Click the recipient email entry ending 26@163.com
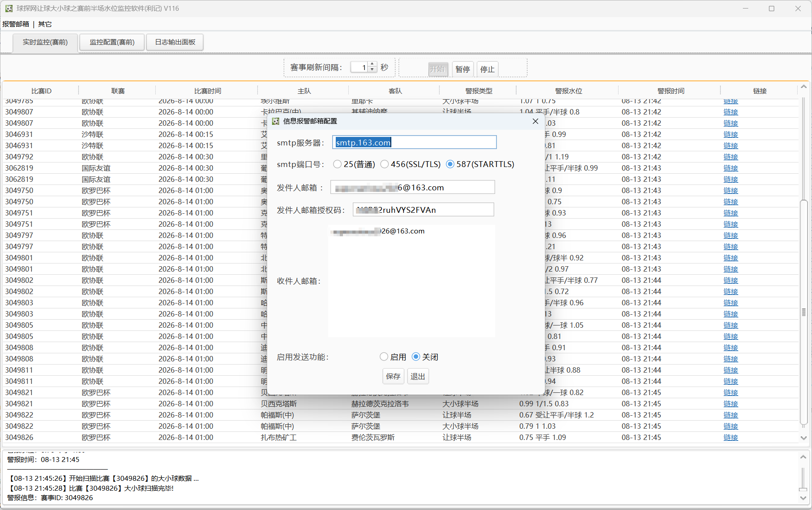The image size is (812, 510). [x=377, y=231]
